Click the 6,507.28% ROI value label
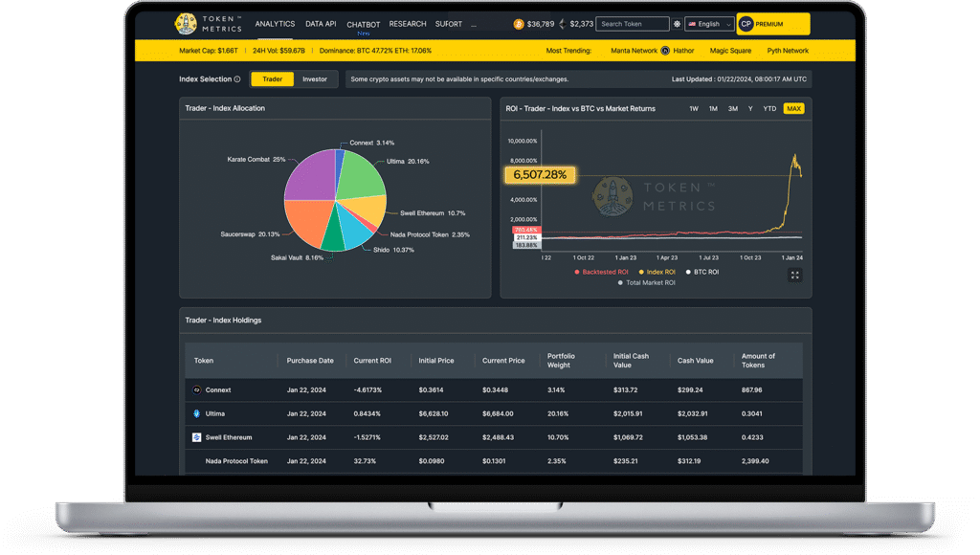 540,175
